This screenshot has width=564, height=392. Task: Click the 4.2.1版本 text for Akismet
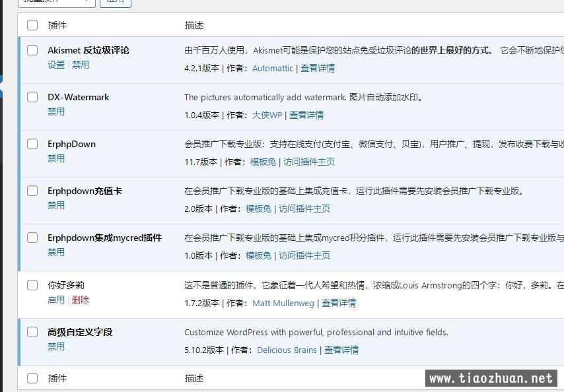click(202, 68)
